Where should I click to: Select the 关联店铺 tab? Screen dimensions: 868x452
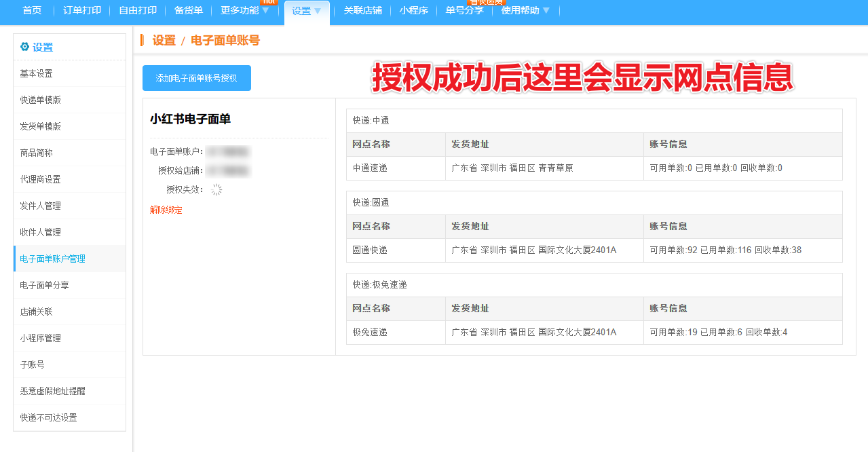point(363,11)
